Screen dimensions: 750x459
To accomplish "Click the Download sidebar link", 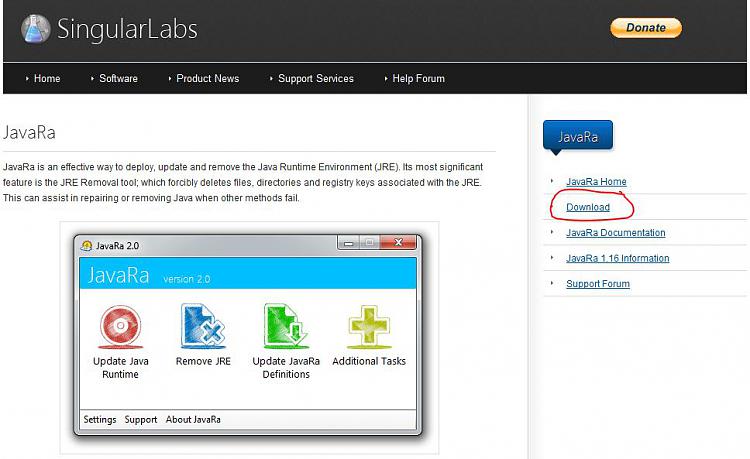I will pyautogui.click(x=588, y=207).
